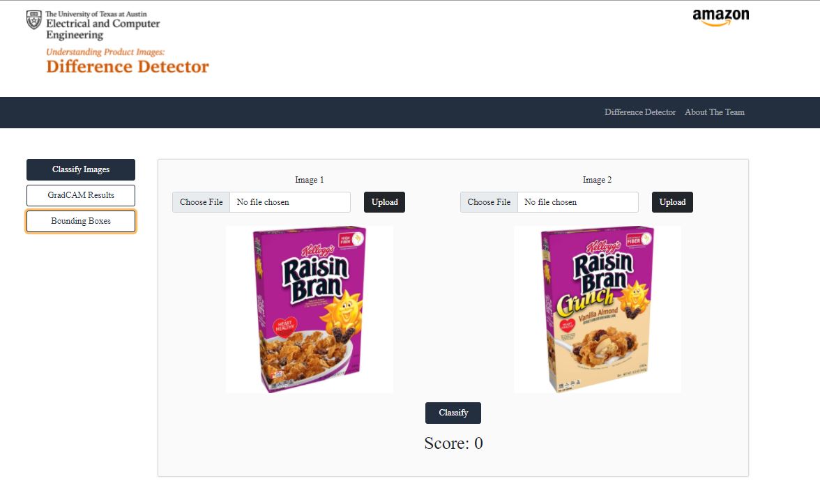Screen dimensions: 820x504
Task: Click the Understanding Product Images subtitle
Action: (105, 52)
